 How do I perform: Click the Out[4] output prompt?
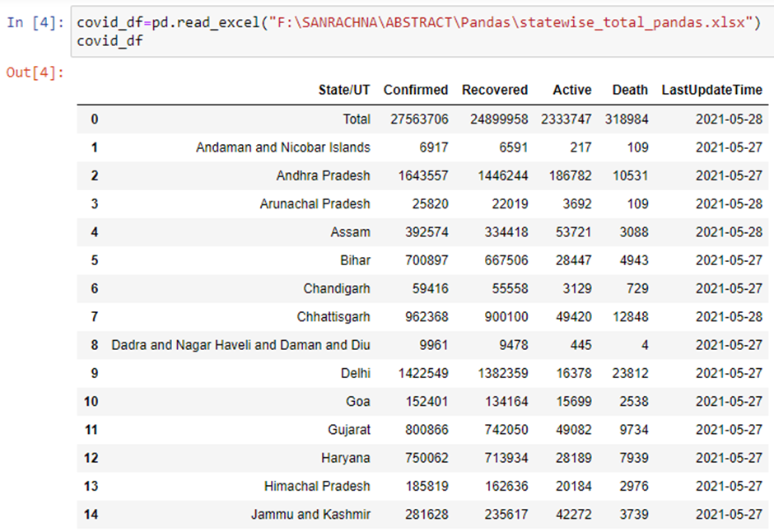pos(35,72)
